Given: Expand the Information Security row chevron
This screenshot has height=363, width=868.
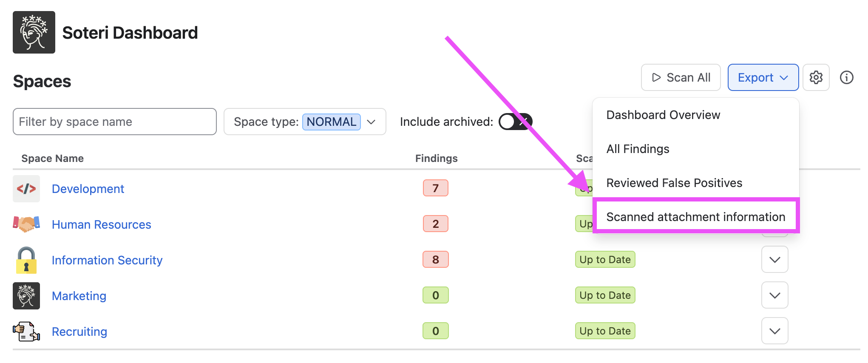Looking at the screenshot, I should coord(774,259).
